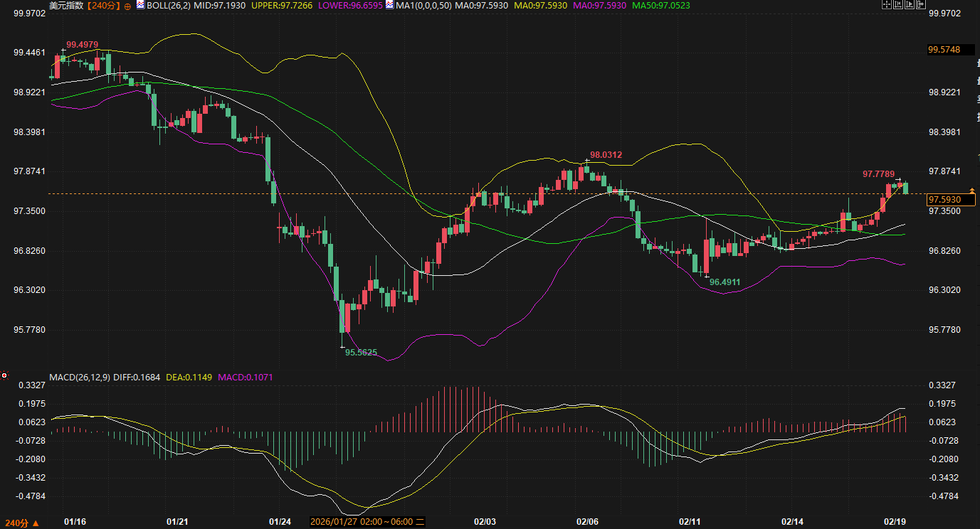Click the second chart tool icon at top right
980x529 pixels.
point(898,5)
